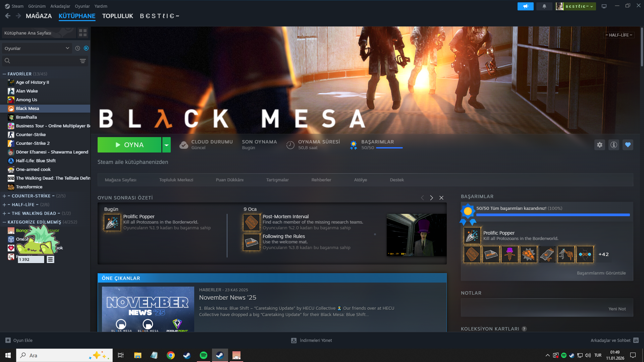
Task: Close the Oyun Sonrası Özeti panel
Action: click(441, 198)
